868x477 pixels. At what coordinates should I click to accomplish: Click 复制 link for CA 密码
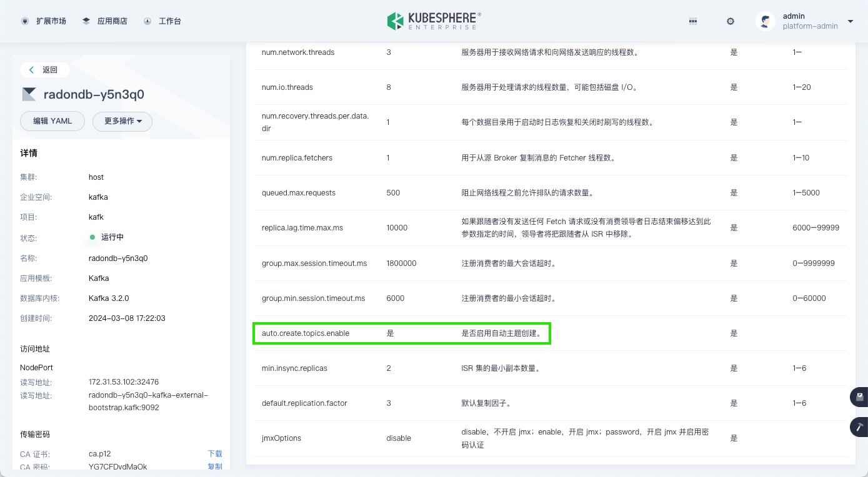pyautogui.click(x=215, y=467)
